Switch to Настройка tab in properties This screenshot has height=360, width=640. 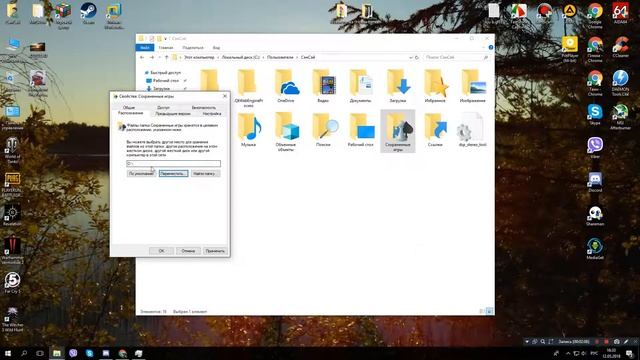coord(212,113)
